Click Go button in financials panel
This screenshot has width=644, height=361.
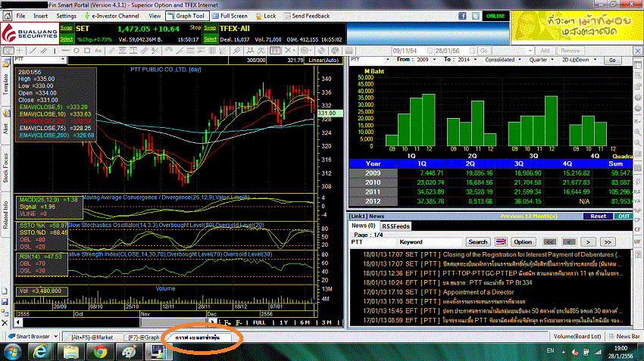point(612,61)
